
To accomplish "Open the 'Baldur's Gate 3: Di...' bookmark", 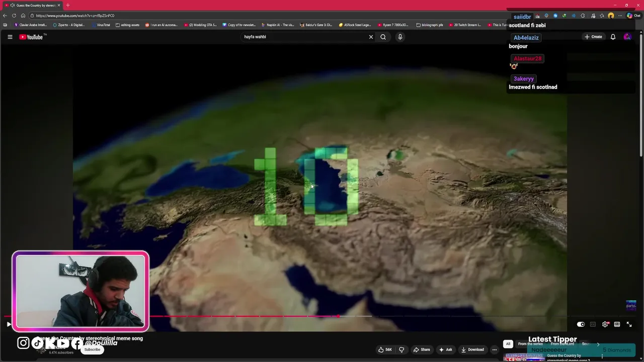I will pos(316,25).
